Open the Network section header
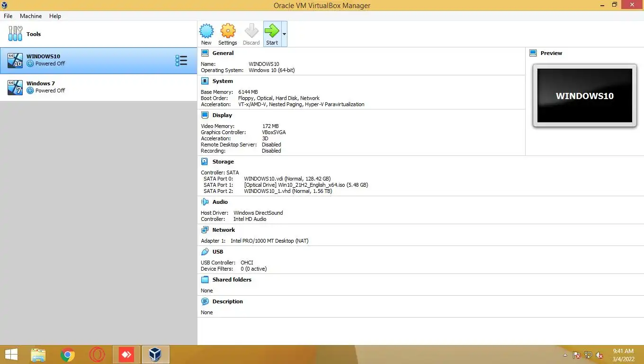Image resolution: width=644 pixels, height=364 pixels. coord(224,230)
